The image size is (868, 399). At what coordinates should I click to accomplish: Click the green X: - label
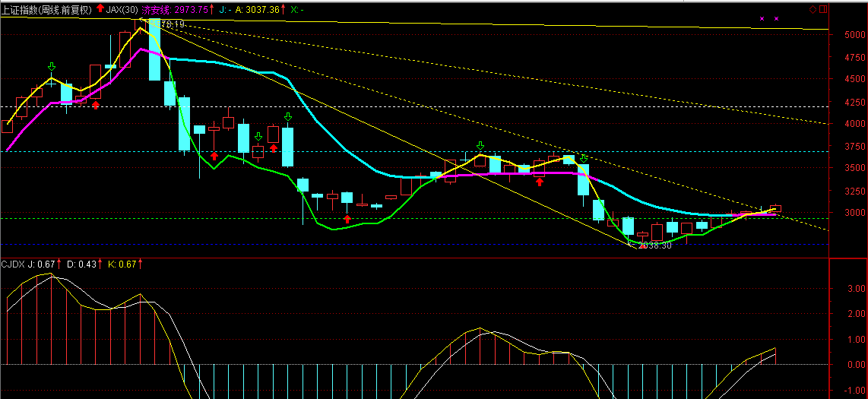point(296,9)
